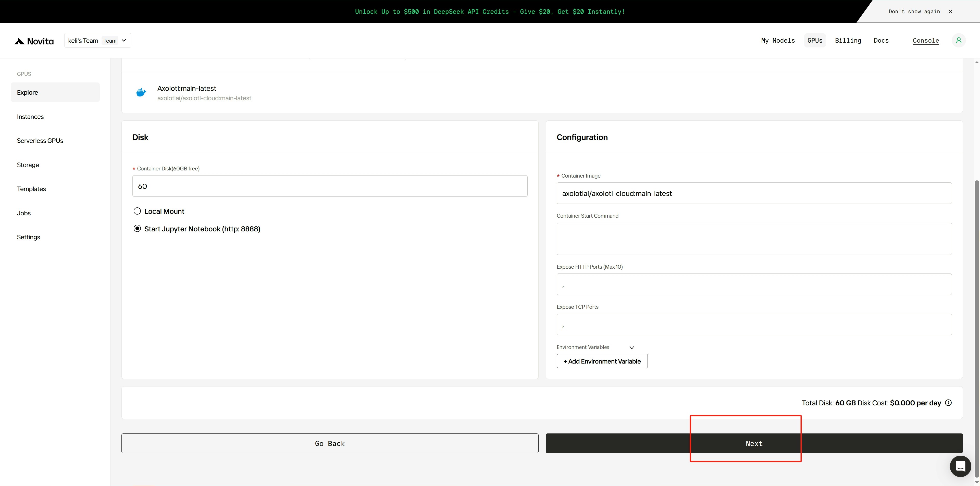Click the Go Back button
This screenshot has height=486, width=980.
coord(330,443)
